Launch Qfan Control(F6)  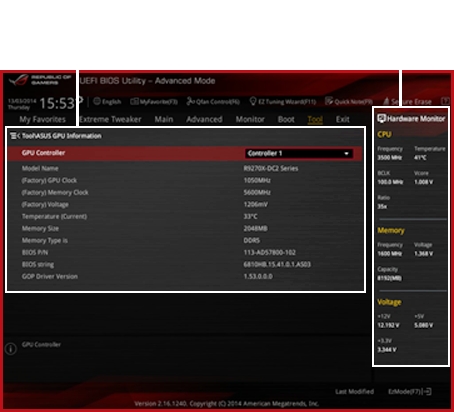213,102
